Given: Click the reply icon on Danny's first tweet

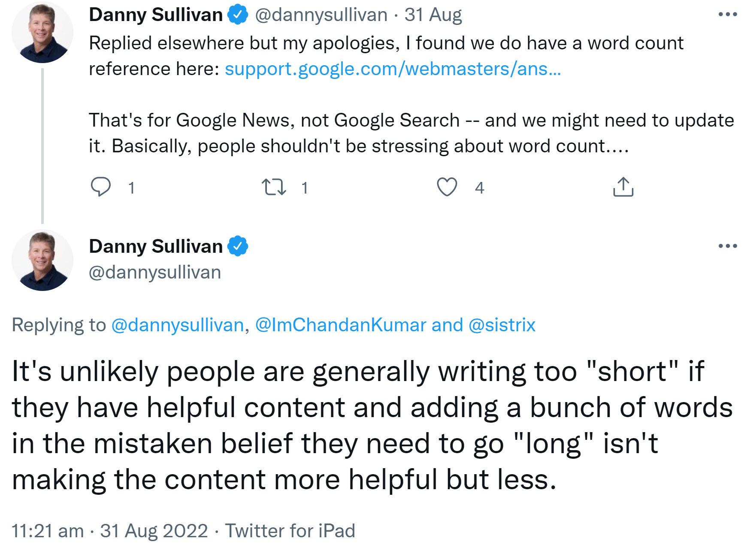Looking at the screenshot, I should tap(101, 186).
